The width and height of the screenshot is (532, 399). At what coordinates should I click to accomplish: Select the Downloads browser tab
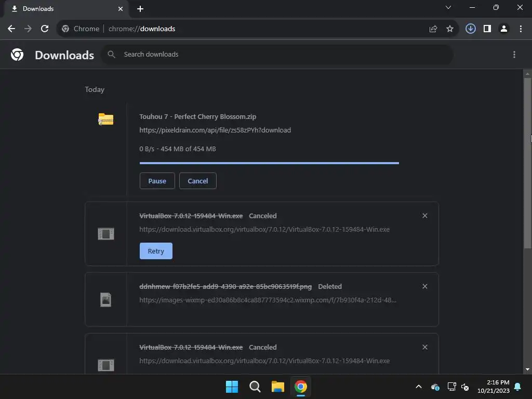[x=66, y=9]
